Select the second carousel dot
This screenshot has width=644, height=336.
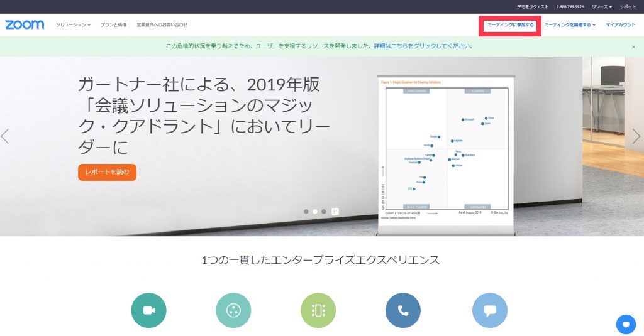(314, 211)
